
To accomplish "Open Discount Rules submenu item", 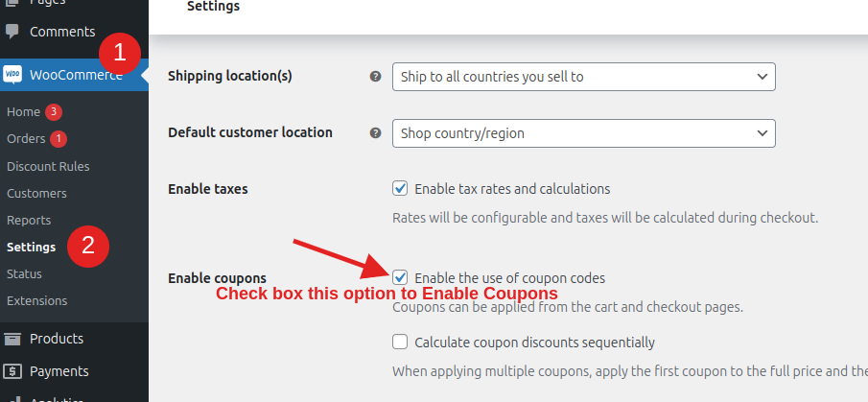I will click(48, 166).
